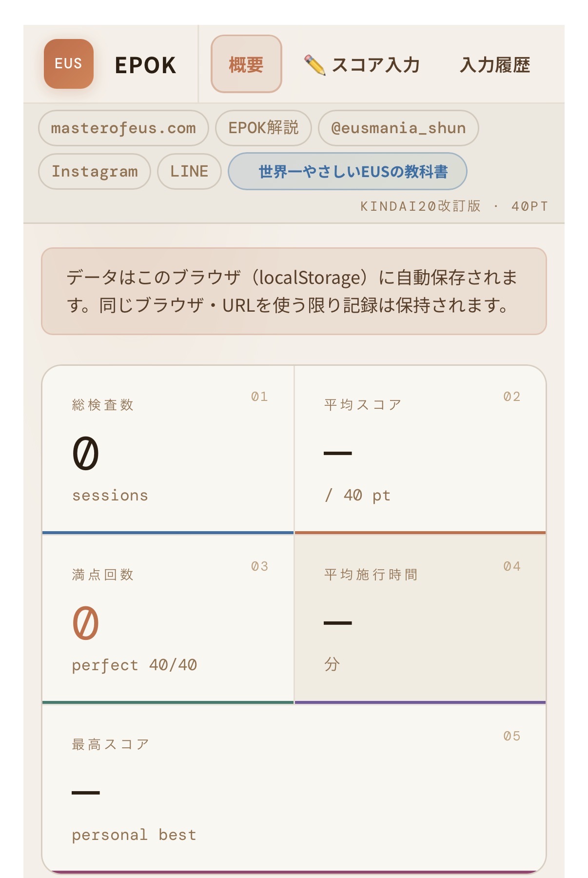Screen dimensions: 588x878
Task: Select the 総検査数 sessions card
Action: pos(168,449)
